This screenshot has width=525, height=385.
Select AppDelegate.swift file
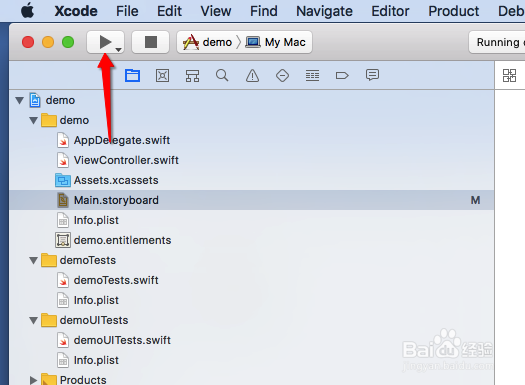(x=252, y=140)
